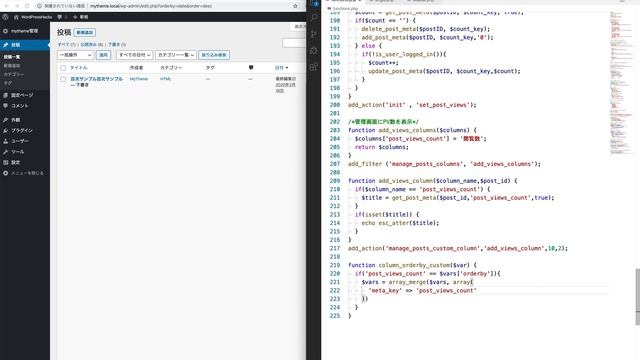Click the 設定 settings icon
This screenshot has height=360, width=640.
[5, 162]
